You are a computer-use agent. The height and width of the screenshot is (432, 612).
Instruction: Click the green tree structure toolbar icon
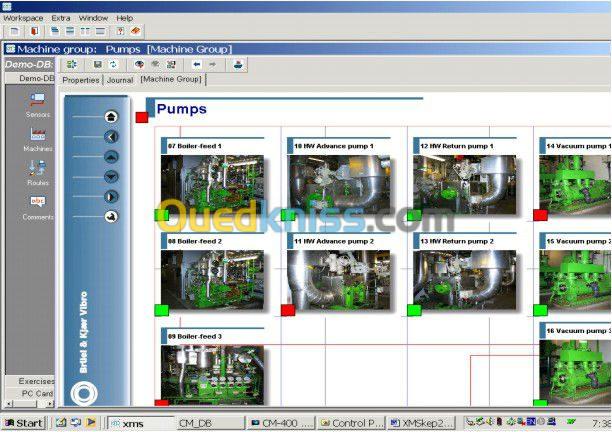point(71,64)
